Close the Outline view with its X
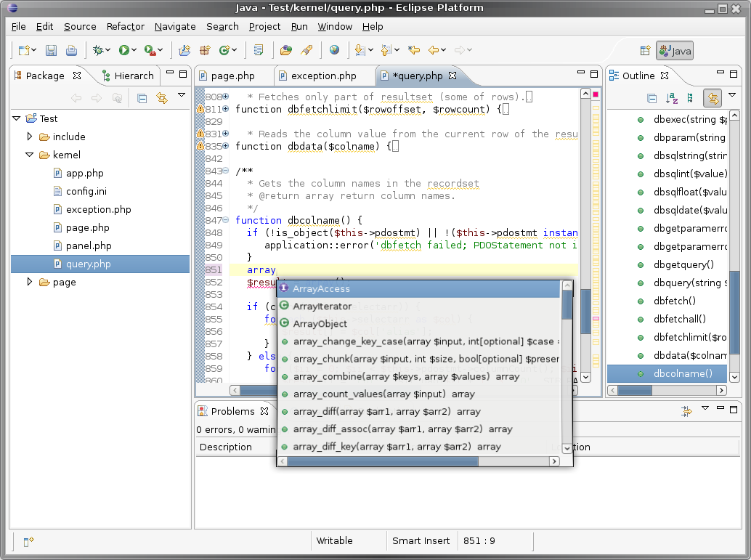 coord(665,76)
